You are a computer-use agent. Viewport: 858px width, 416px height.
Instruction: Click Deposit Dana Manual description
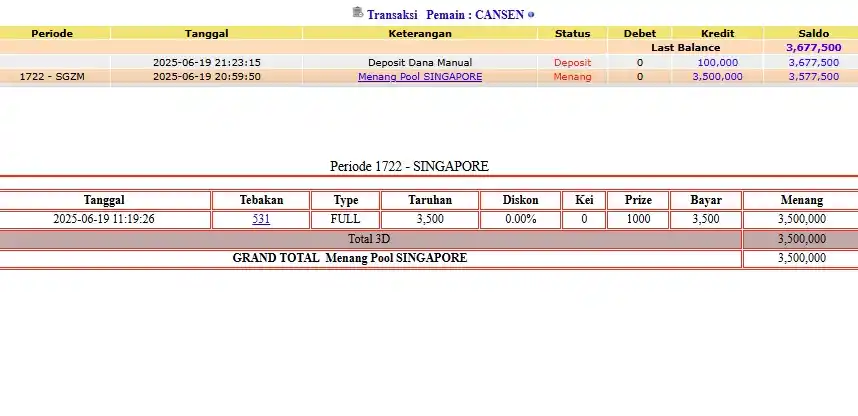420,62
